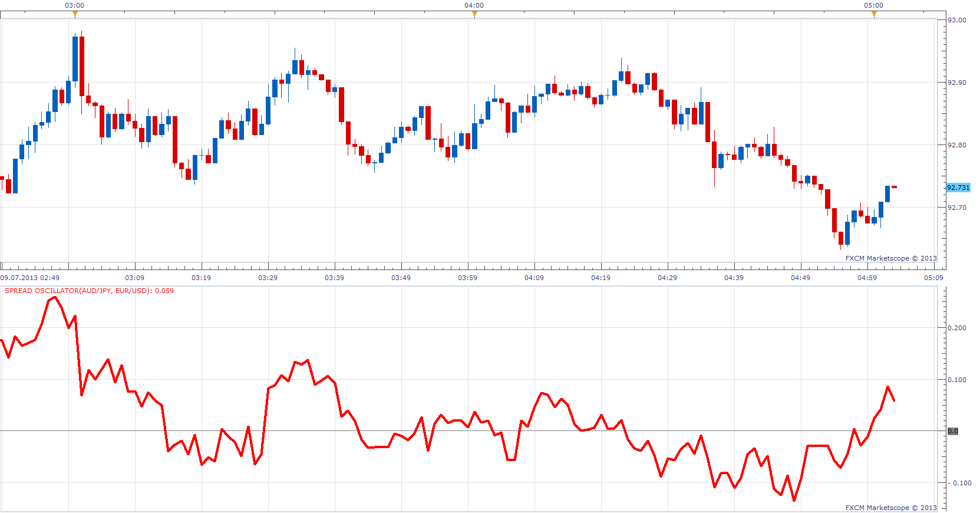The width and height of the screenshot is (980, 513).
Task: Click the 03:49 time axis label
Action: pyautogui.click(x=401, y=278)
